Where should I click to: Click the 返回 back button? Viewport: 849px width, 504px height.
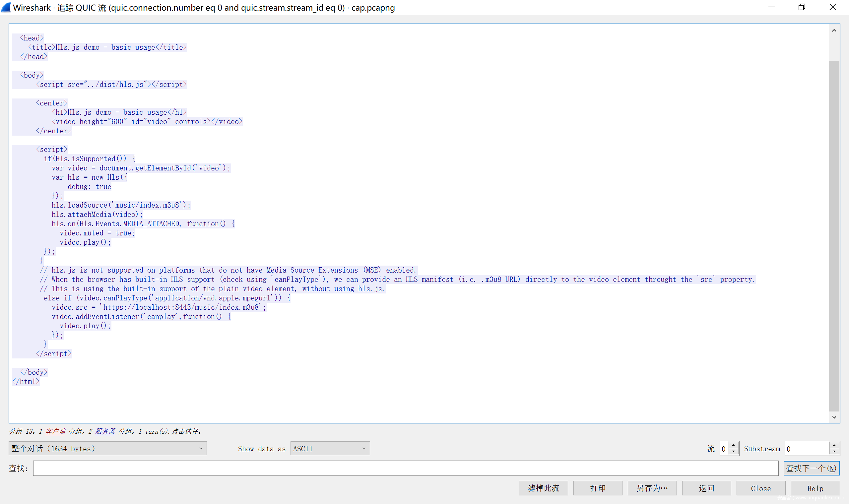tap(706, 488)
